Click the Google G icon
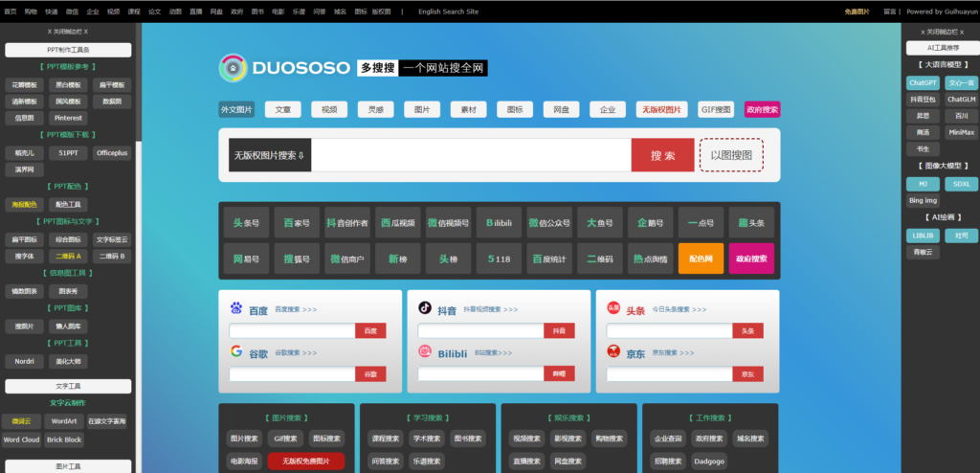The image size is (980, 473). point(236,351)
